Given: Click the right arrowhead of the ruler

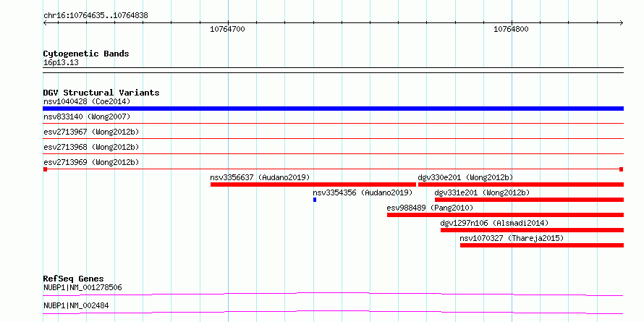Looking at the screenshot, I should pyautogui.click(x=622, y=23).
